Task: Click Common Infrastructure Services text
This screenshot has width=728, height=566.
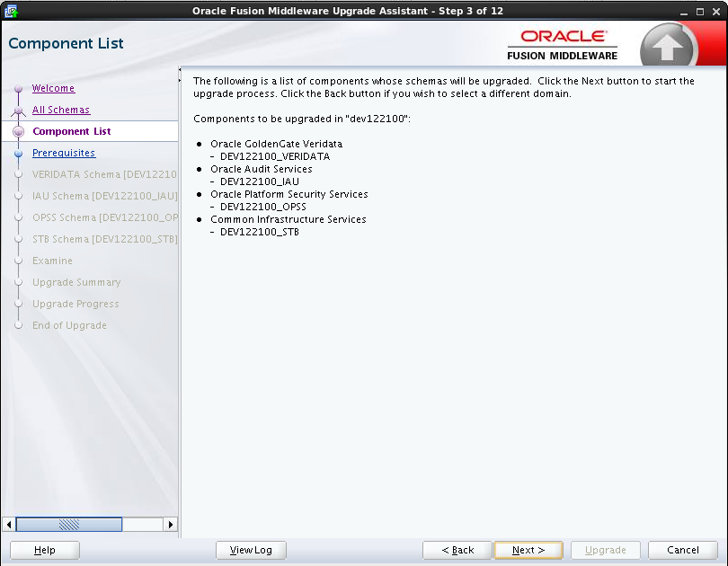Action: coord(288,219)
